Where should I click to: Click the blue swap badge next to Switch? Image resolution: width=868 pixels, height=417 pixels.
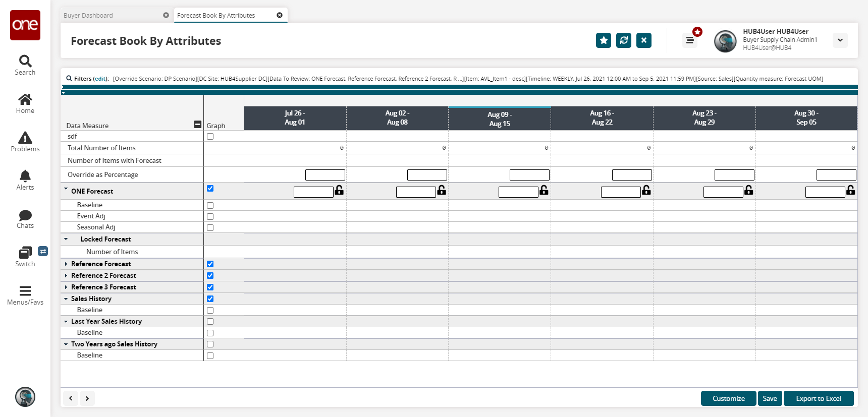(x=43, y=251)
